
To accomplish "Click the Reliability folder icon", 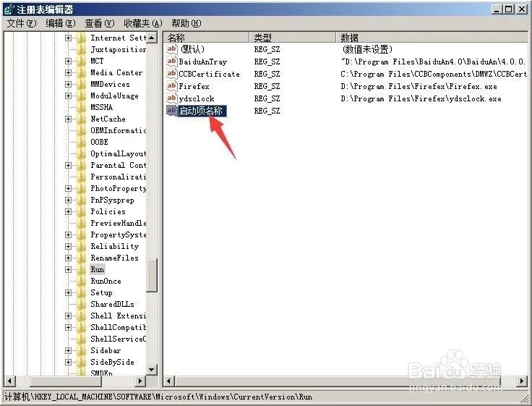I will 82,246.
